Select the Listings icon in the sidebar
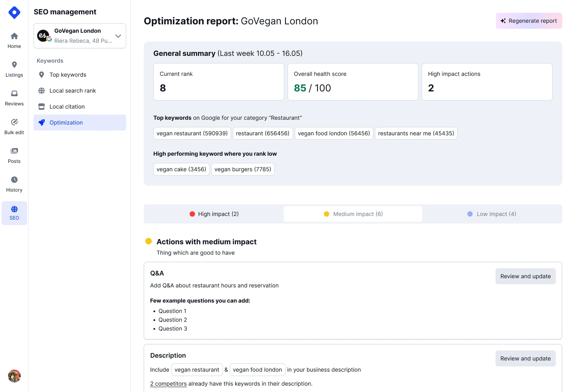 point(14,68)
